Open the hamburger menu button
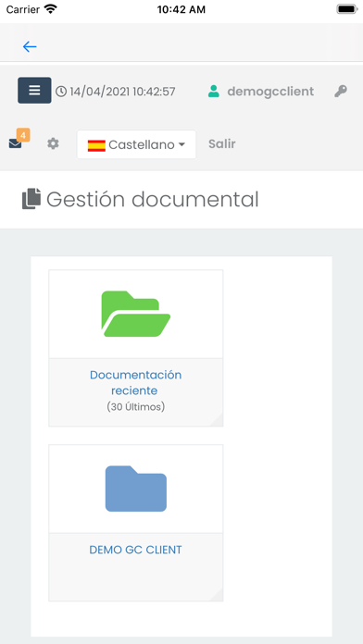The image size is (363, 644). pos(34,91)
